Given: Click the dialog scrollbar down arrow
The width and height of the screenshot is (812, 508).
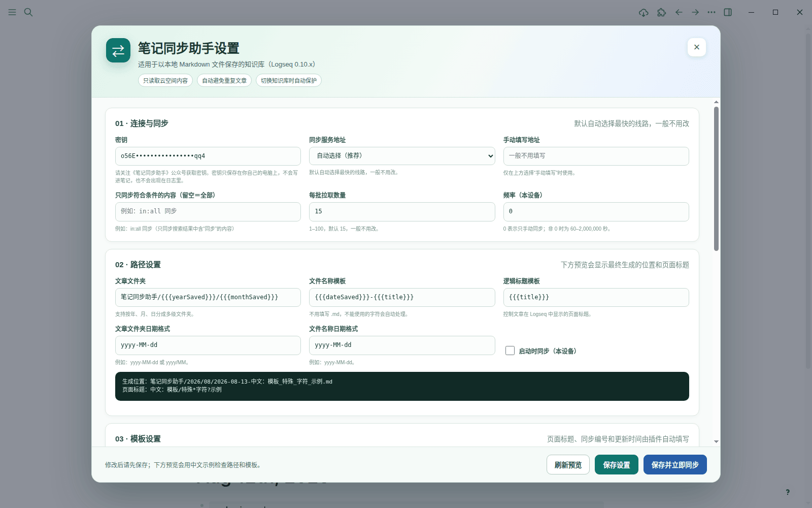Looking at the screenshot, I should (x=716, y=442).
